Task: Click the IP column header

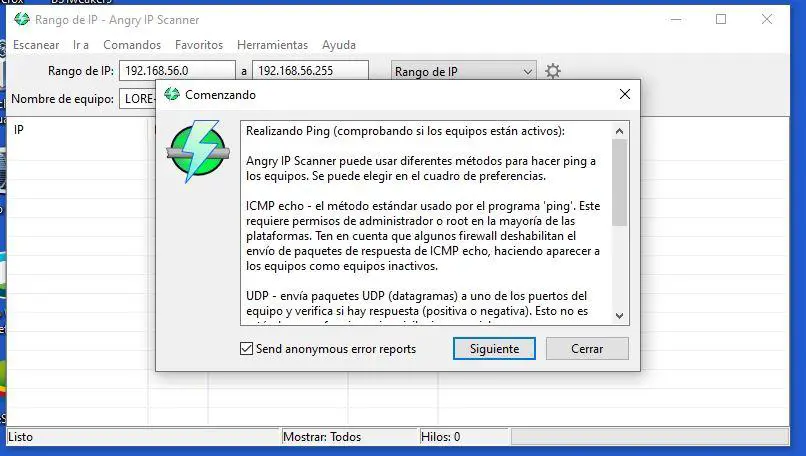Action: pos(77,130)
